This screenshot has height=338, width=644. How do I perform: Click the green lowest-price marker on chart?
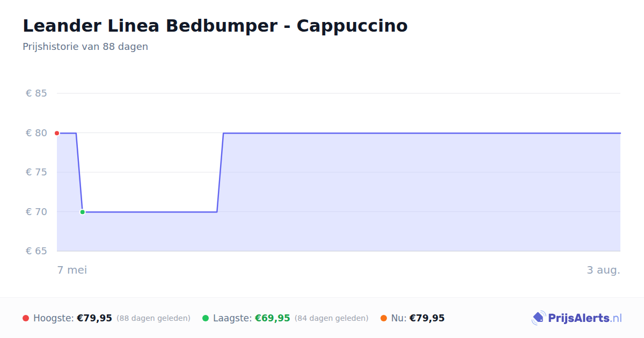point(82,212)
